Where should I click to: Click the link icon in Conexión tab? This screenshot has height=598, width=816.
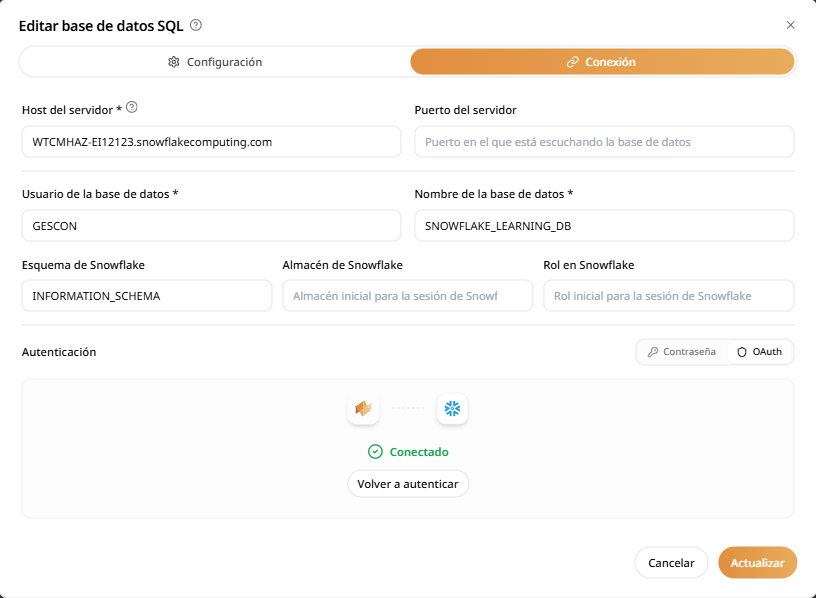pos(572,62)
